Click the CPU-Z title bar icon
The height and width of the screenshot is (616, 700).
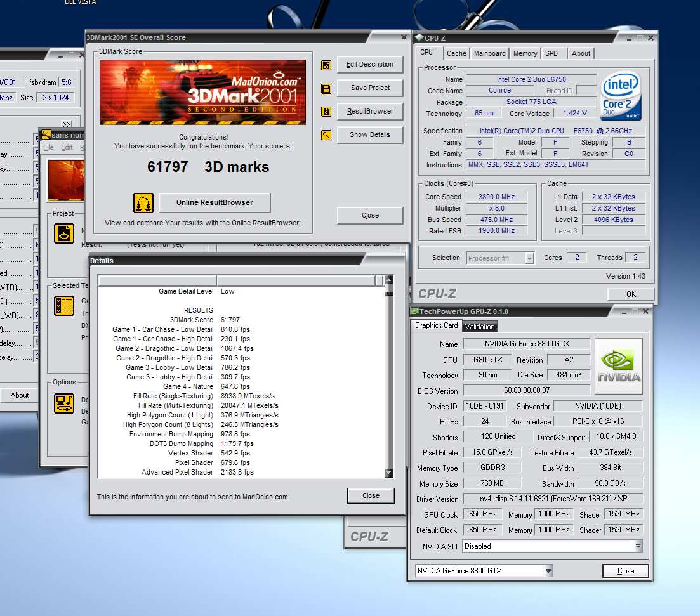419,37
